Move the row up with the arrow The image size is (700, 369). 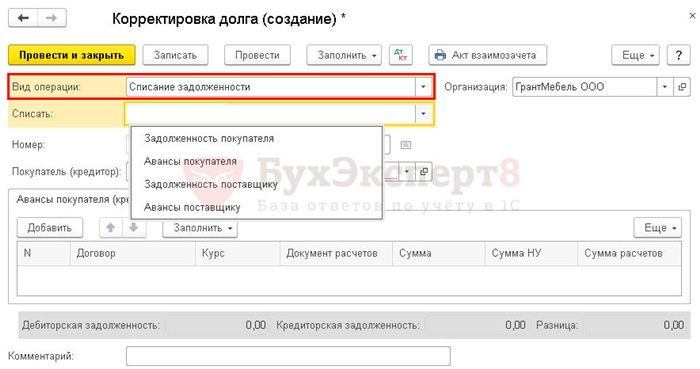pos(110,228)
